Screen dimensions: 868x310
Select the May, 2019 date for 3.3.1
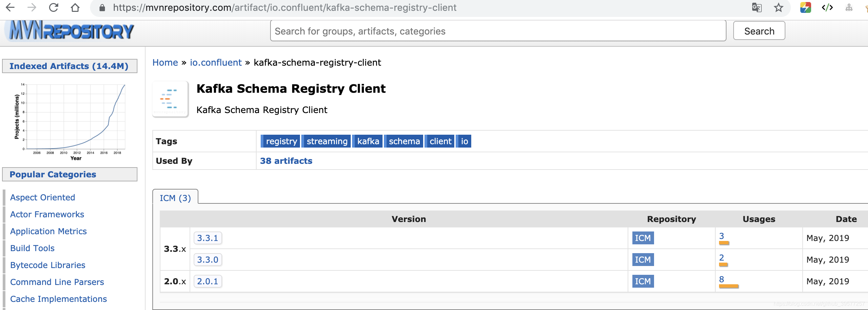[x=828, y=238]
